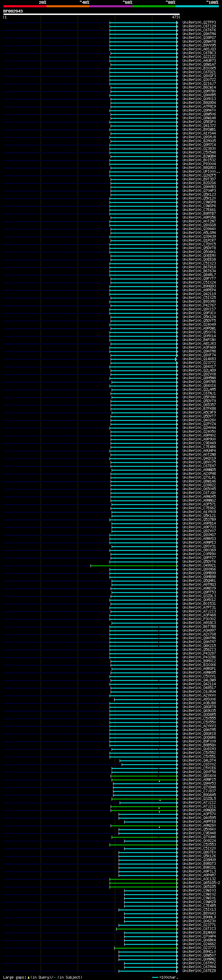
Task: Select hit label UniRef100_C5X555
Action: [x=199, y=718]
